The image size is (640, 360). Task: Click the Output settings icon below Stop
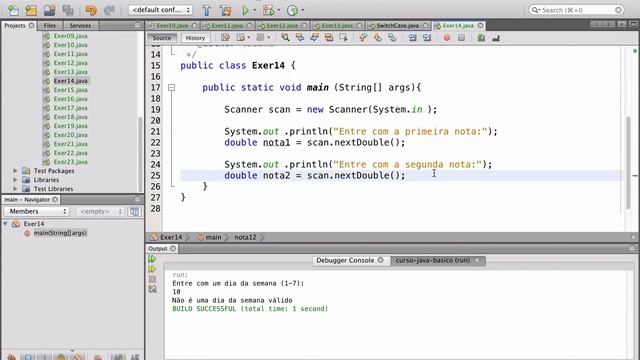152,289
